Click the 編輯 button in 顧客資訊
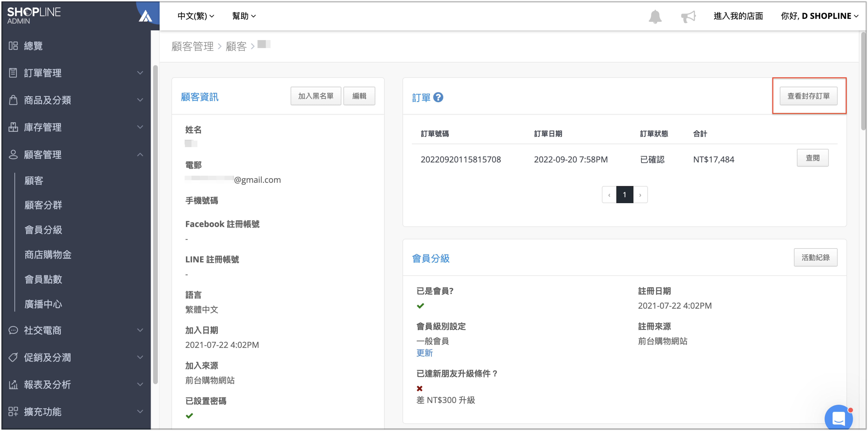This screenshot has height=431, width=868. point(359,96)
